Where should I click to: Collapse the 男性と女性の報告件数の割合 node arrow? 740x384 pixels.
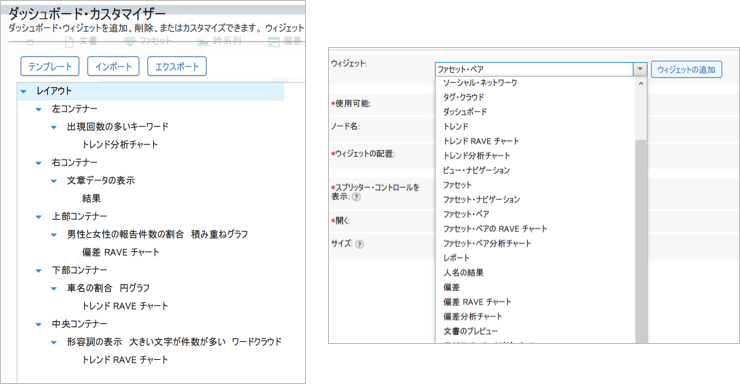(54, 235)
